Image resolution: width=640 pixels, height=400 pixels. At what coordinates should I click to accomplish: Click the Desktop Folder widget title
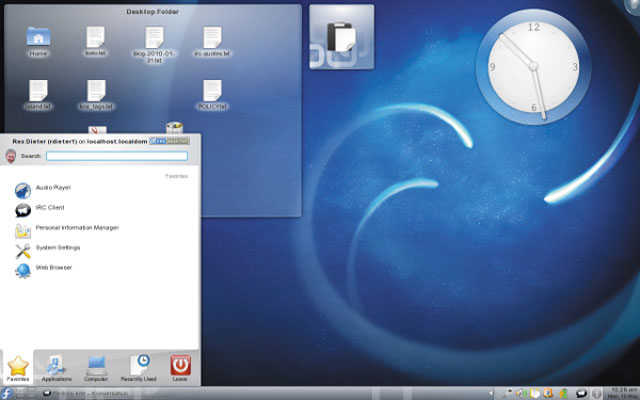(x=152, y=12)
